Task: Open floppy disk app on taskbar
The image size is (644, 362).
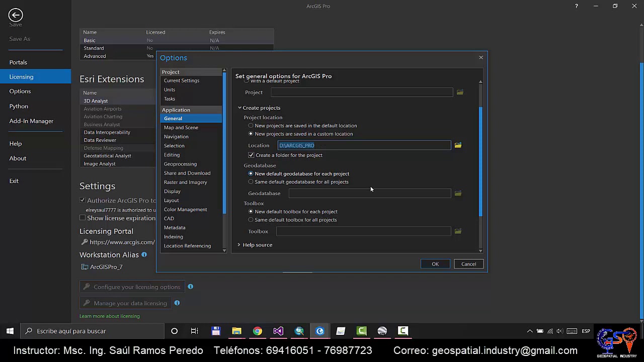Action: point(216,331)
